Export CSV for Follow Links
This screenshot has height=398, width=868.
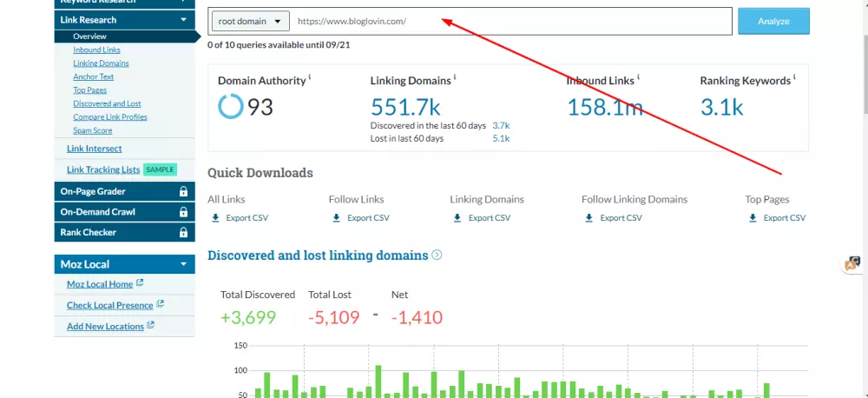[x=368, y=218]
